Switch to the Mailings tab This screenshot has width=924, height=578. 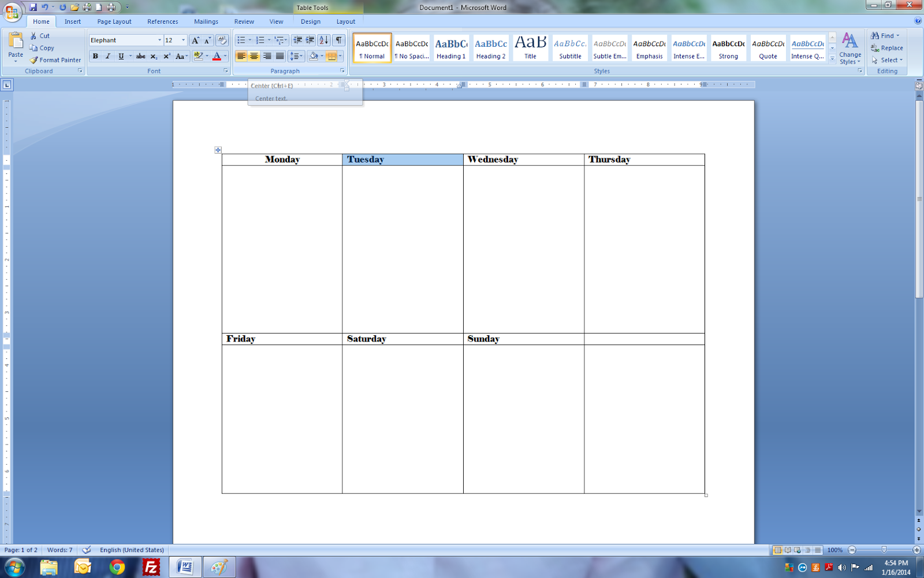coord(206,22)
